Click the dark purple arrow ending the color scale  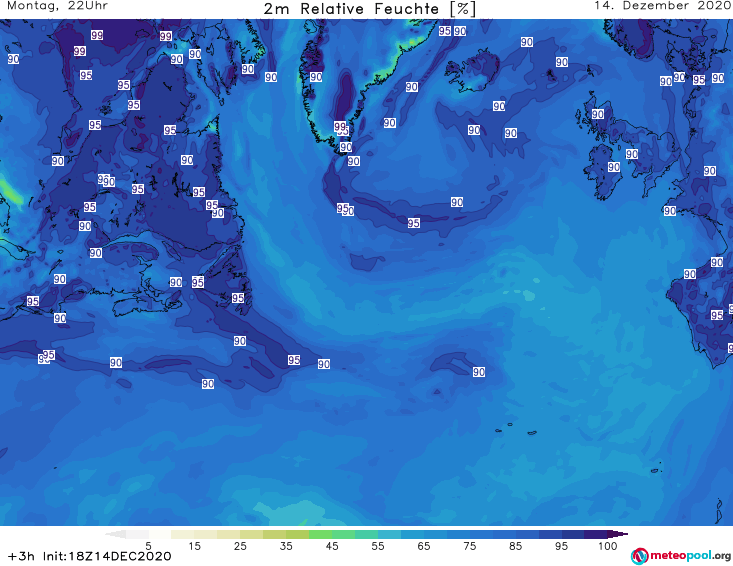(620, 534)
